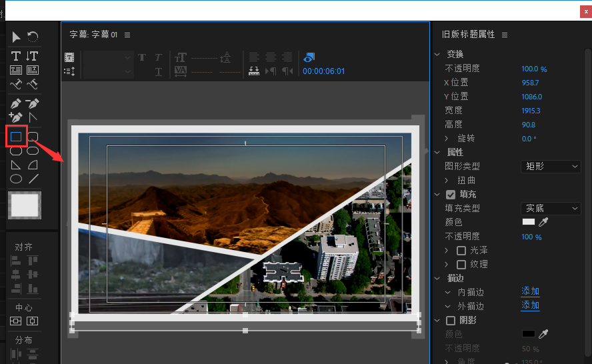Enable the 光泽 (Sheen) checkbox
The width and height of the screenshot is (592, 364).
pyautogui.click(x=461, y=251)
